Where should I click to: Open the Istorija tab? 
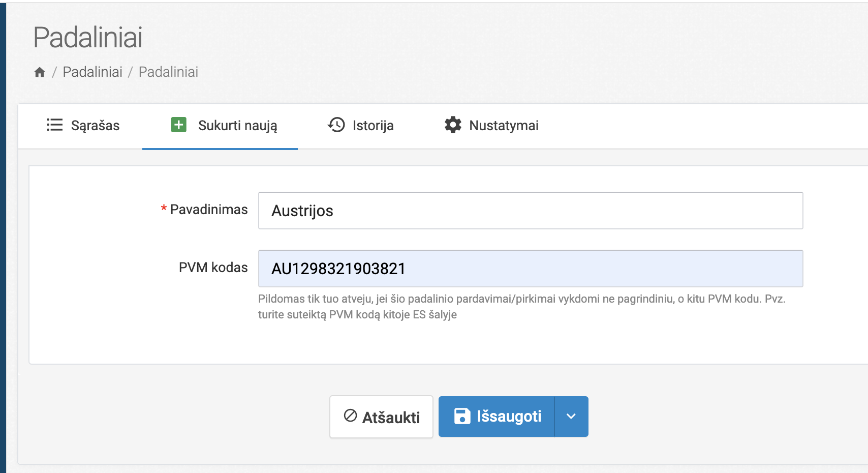(373, 126)
